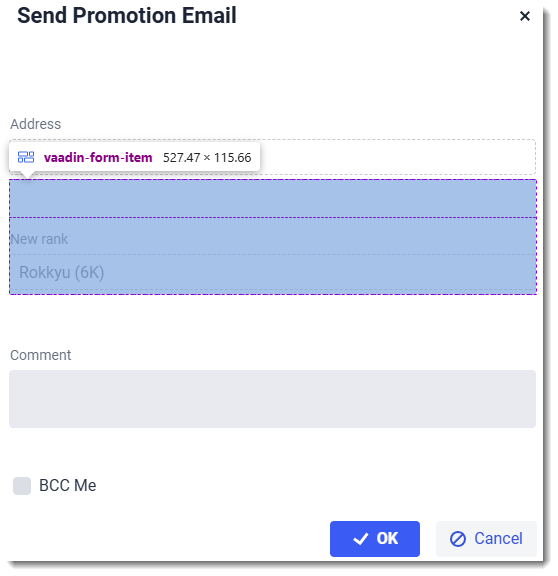Click the circle-slash icon on Cancel button
The width and height of the screenshot is (558, 576).
click(458, 539)
